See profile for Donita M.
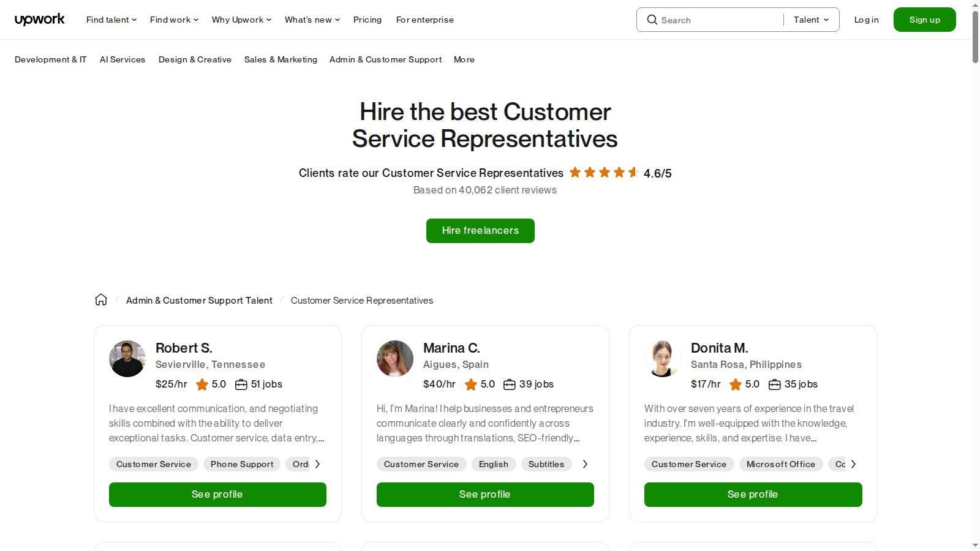Image resolution: width=980 pixels, height=551 pixels. pyautogui.click(x=752, y=494)
